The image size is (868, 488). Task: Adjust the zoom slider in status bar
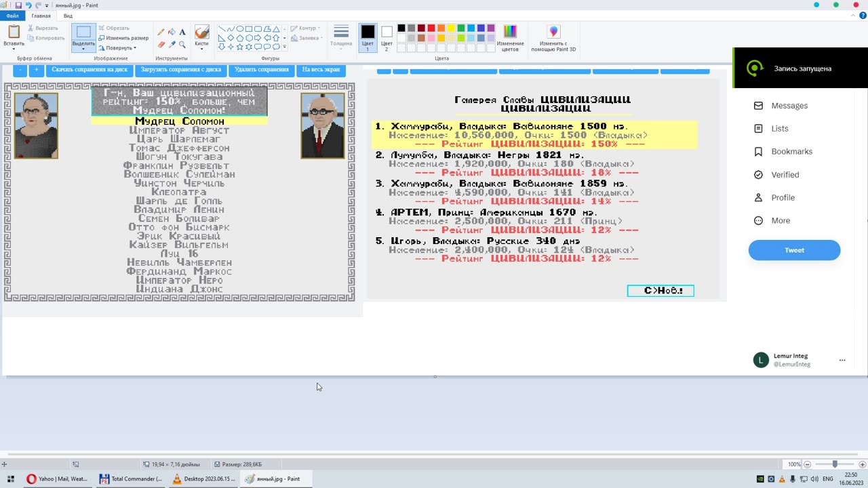click(x=834, y=464)
